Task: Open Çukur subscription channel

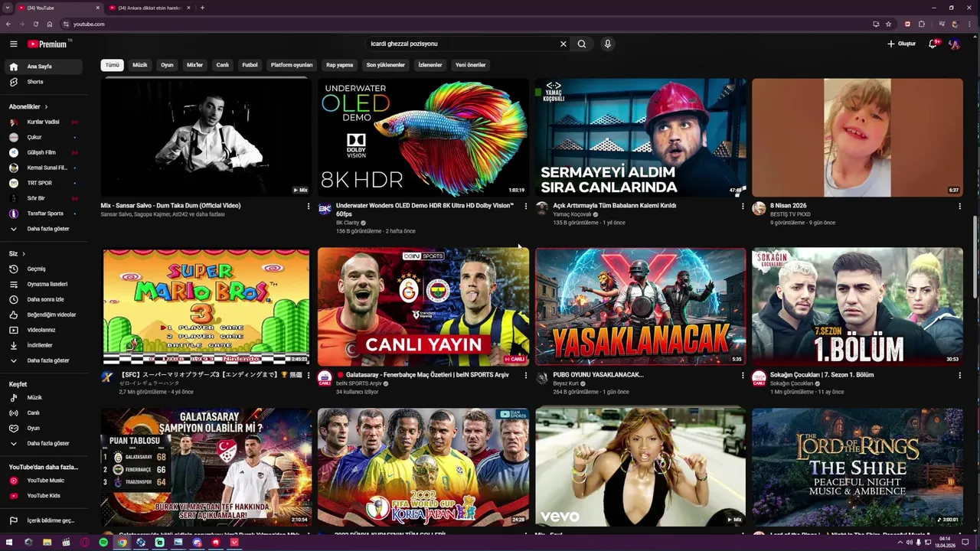Action: [x=45, y=137]
